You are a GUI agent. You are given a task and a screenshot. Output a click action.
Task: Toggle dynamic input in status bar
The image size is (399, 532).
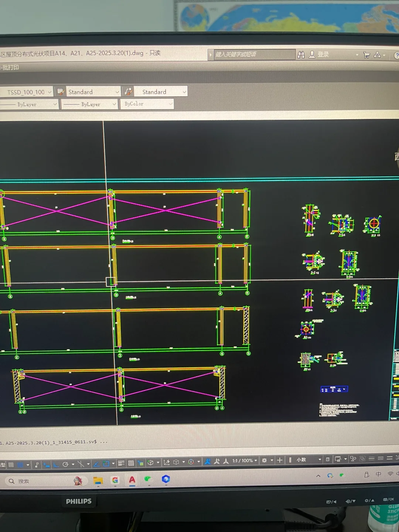click(46, 464)
